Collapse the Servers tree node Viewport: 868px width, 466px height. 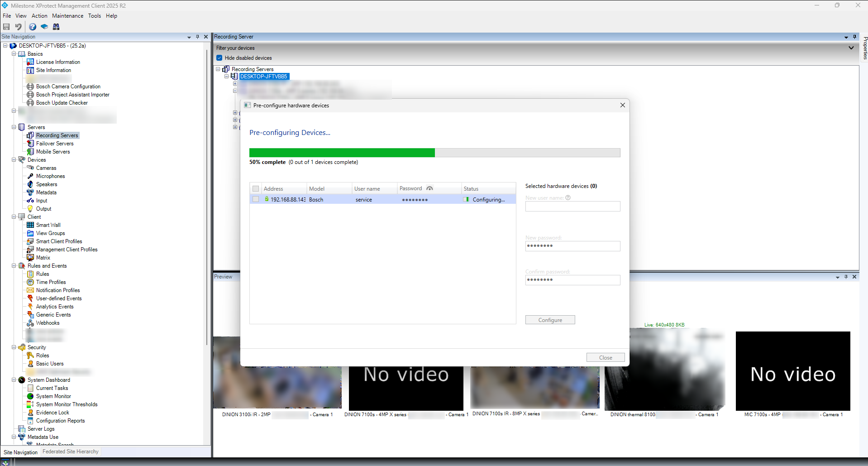[x=14, y=127]
